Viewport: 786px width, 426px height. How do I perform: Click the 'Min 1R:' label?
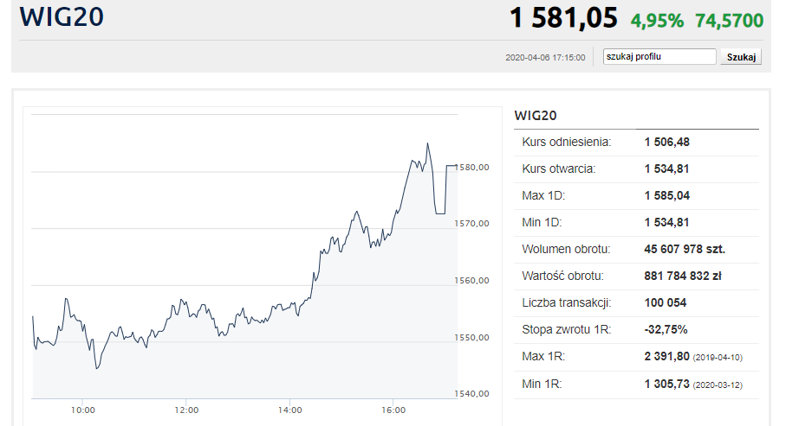click(x=541, y=384)
